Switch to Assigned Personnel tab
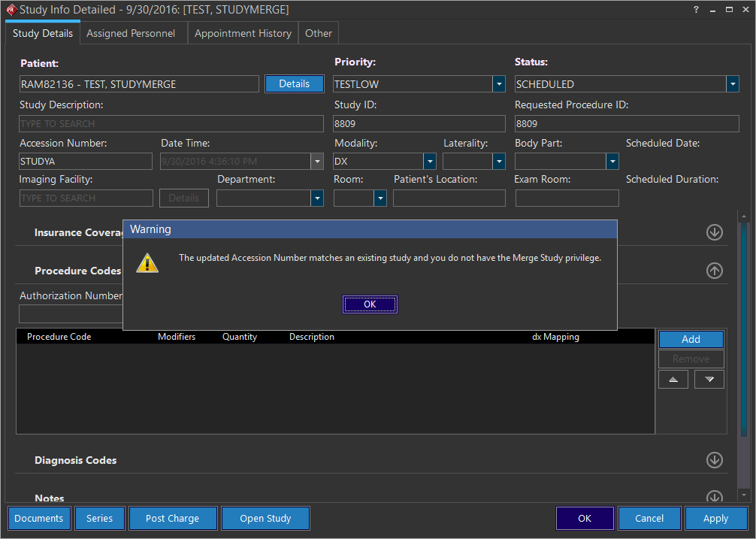 point(131,33)
